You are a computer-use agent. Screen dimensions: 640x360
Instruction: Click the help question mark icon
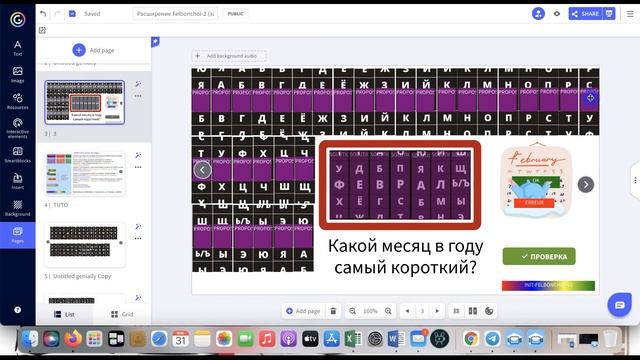[x=18, y=310]
